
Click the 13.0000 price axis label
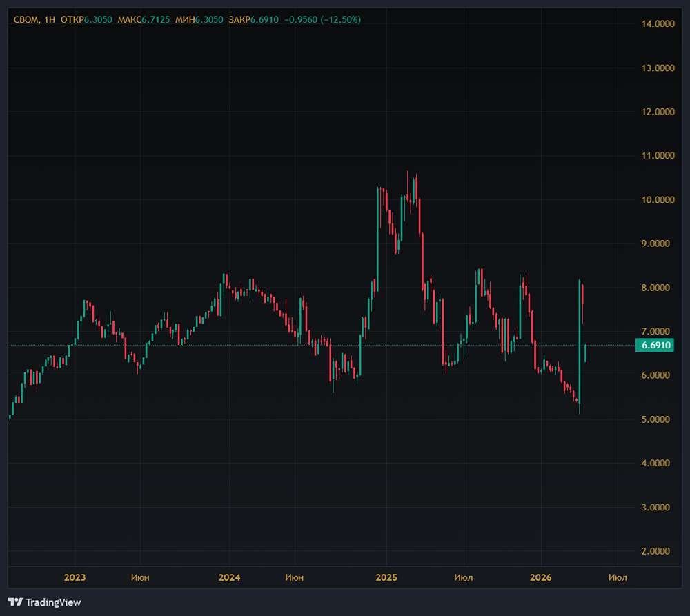658,68
